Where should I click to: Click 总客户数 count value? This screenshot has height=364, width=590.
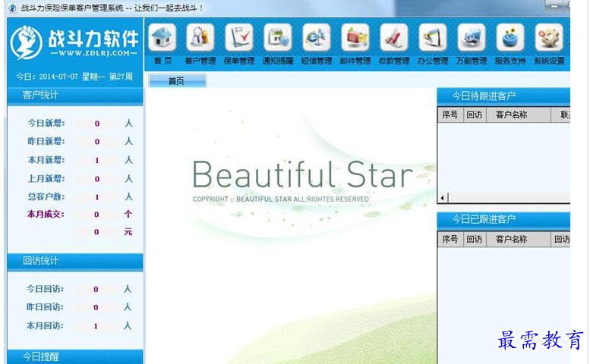(x=97, y=197)
